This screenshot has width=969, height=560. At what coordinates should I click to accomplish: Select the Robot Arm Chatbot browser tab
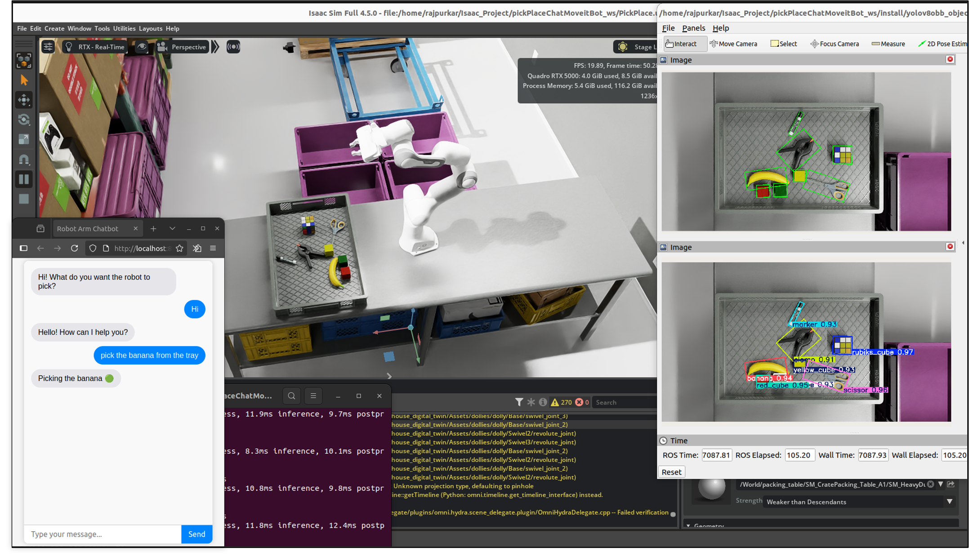click(x=97, y=229)
